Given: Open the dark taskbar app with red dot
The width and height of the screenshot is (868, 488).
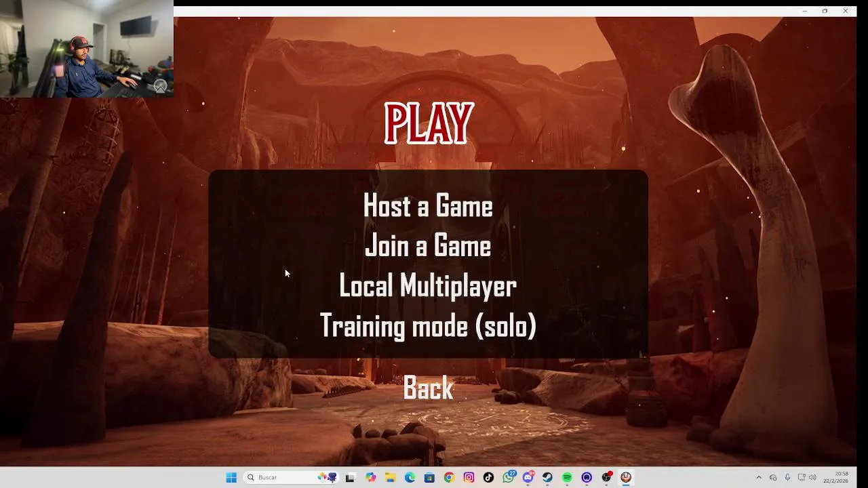Looking at the screenshot, I should 607,477.
